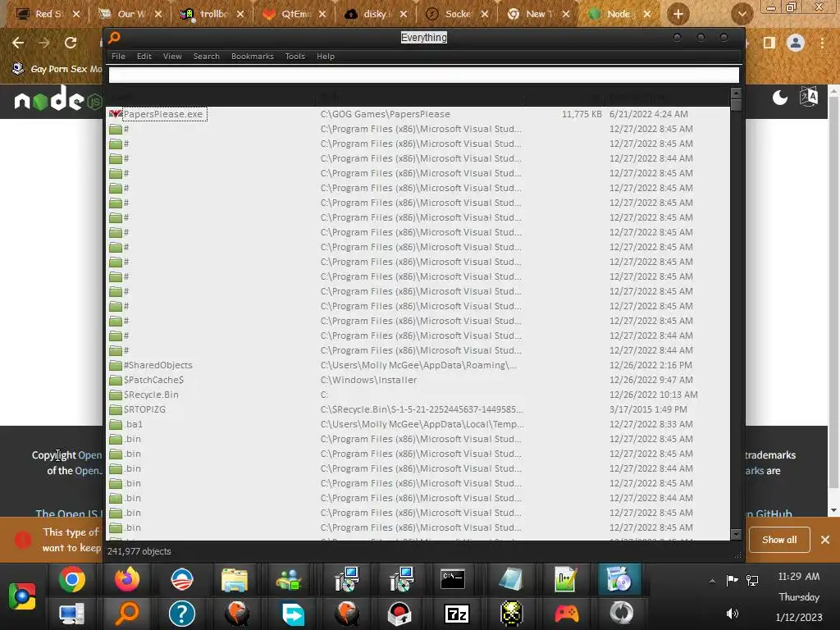This screenshot has width=840, height=630.
Task: Select PapersPlease.exe in results
Action: coord(163,114)
